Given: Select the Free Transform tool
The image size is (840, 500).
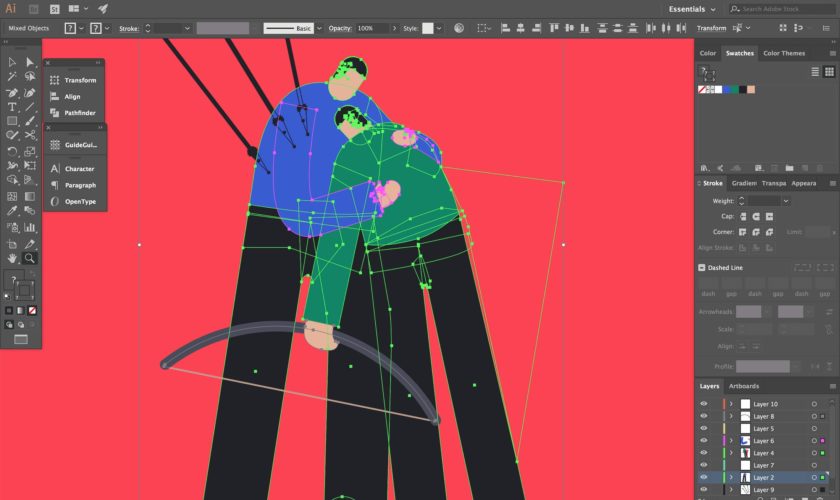Looking at the screenshot, I should pos(29,166).
